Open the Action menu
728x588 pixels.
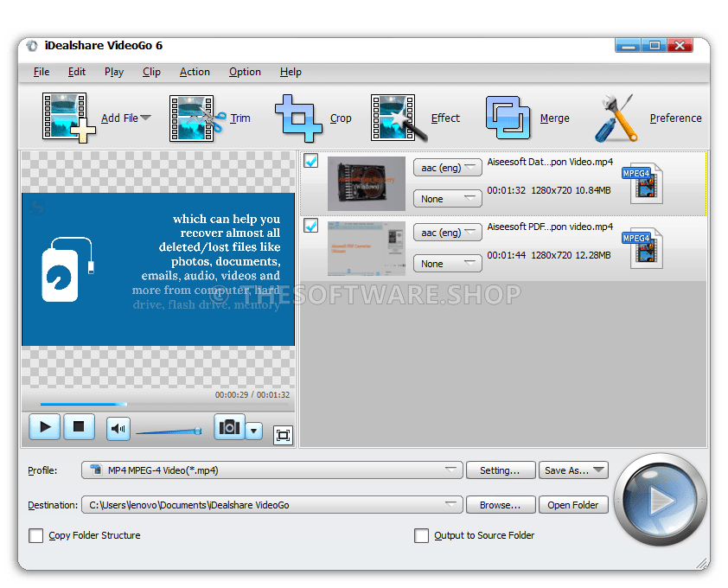[x=195, y=72]
